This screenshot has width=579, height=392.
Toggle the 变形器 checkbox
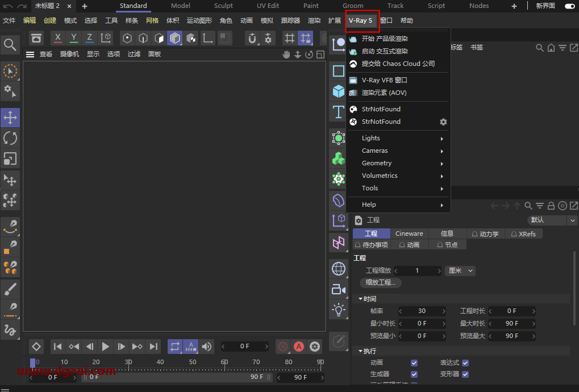point(465,374)
